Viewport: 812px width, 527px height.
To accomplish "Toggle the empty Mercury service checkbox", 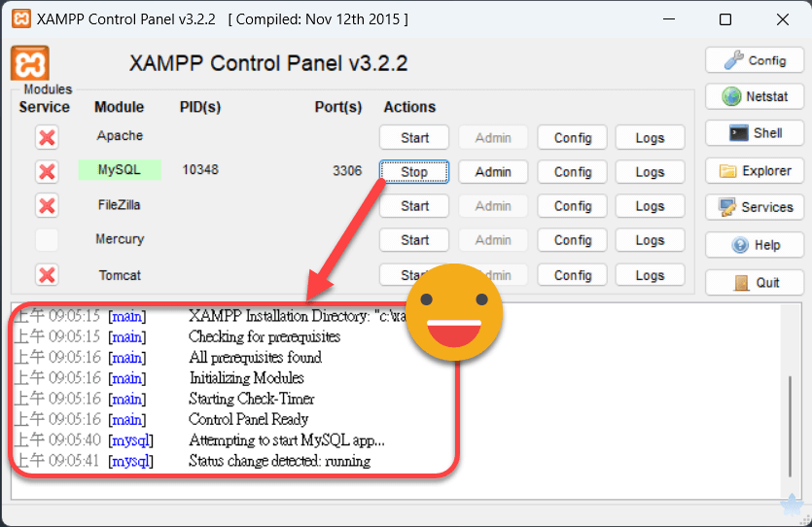I will point(47,240).
